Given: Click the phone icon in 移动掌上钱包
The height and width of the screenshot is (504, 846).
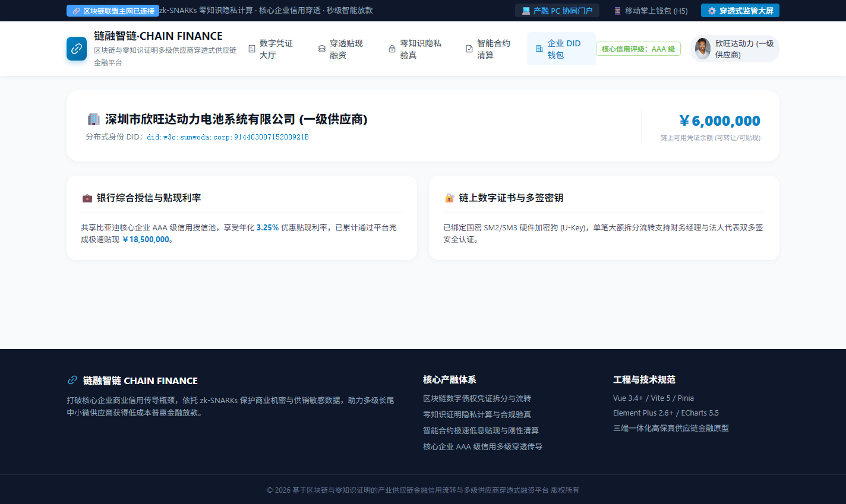Looking at the screenshot, I should coord(617,11).
